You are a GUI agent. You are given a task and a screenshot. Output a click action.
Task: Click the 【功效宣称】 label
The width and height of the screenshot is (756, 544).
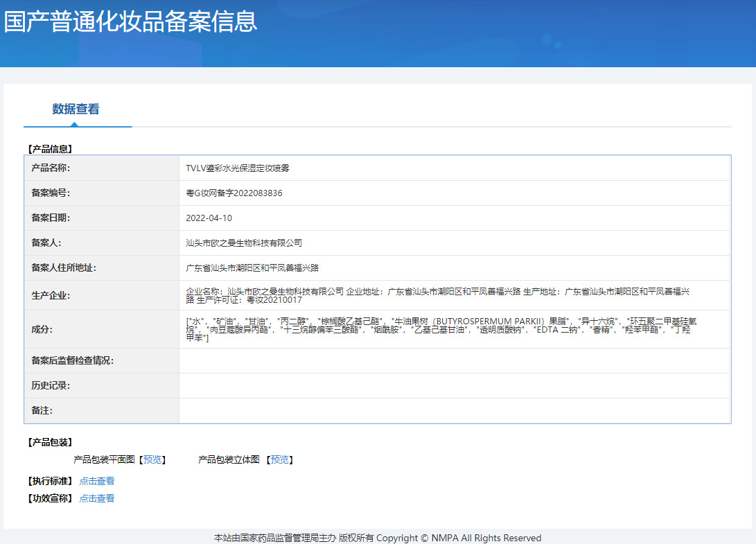(50, 498)
